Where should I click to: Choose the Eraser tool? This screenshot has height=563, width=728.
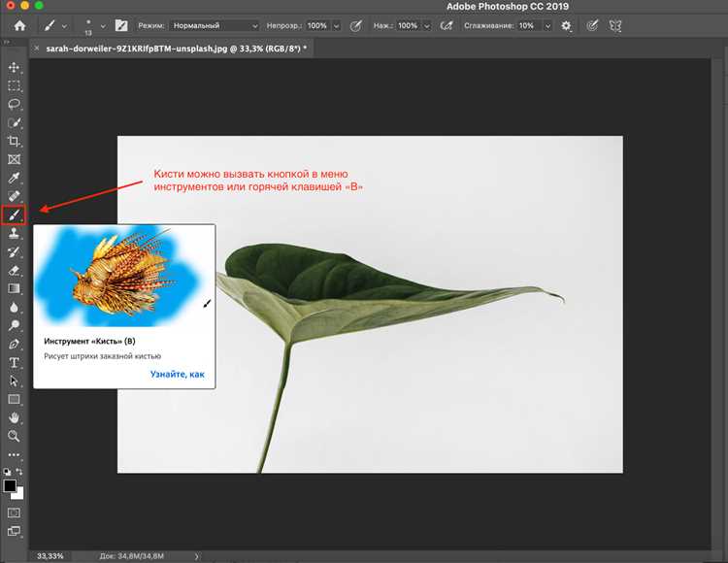pyautogui.click(x=14, y=270)
